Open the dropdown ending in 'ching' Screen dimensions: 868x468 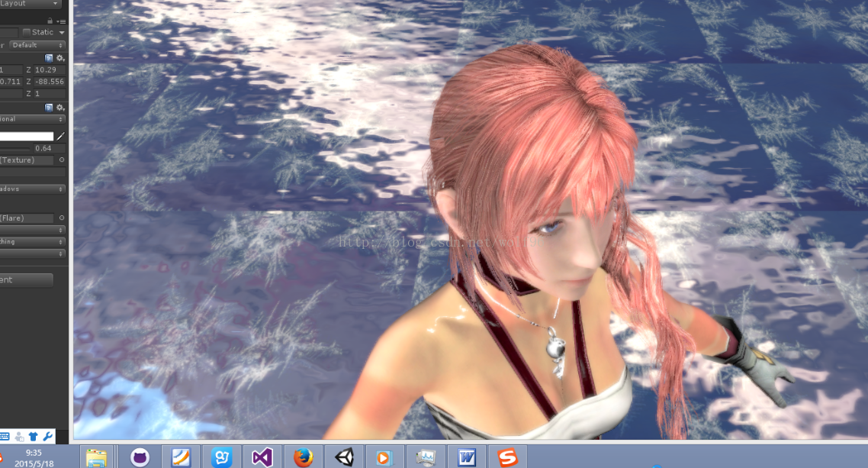33,242
